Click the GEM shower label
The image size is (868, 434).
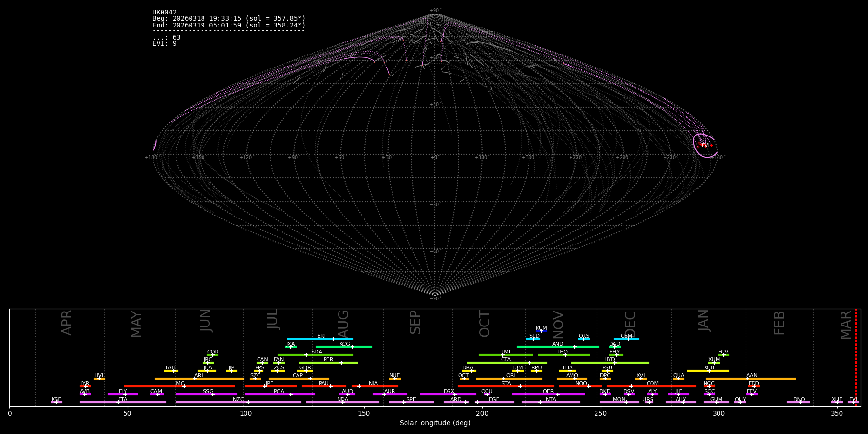(626, 336)
